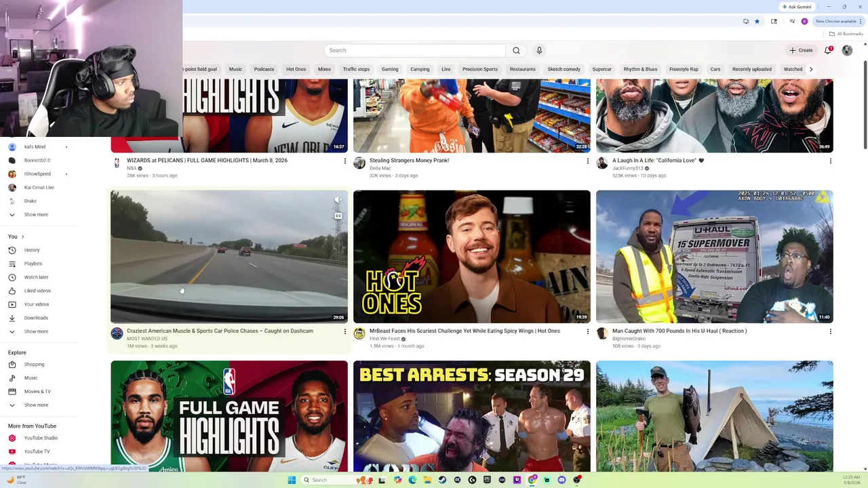
Task: Open options menu for Stealing Strangers Money Prank
Action: pyautogui.click(x=587, y=161)
